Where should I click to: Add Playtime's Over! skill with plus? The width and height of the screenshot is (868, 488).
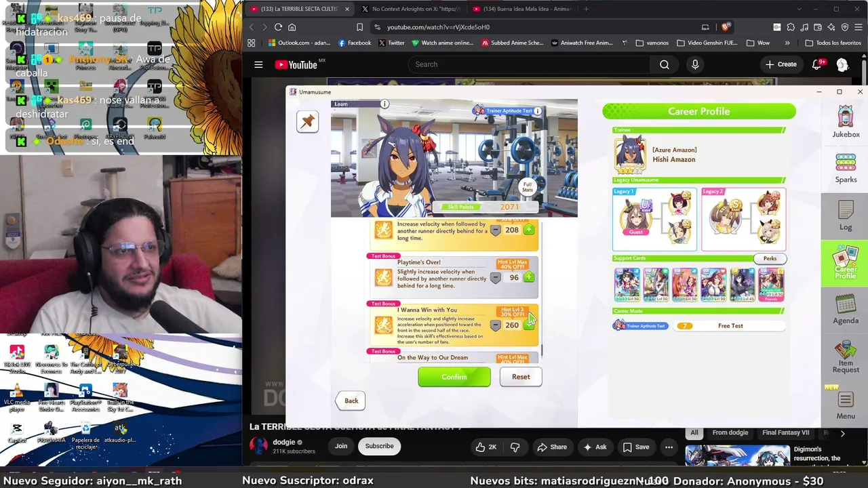coord(529,277)
